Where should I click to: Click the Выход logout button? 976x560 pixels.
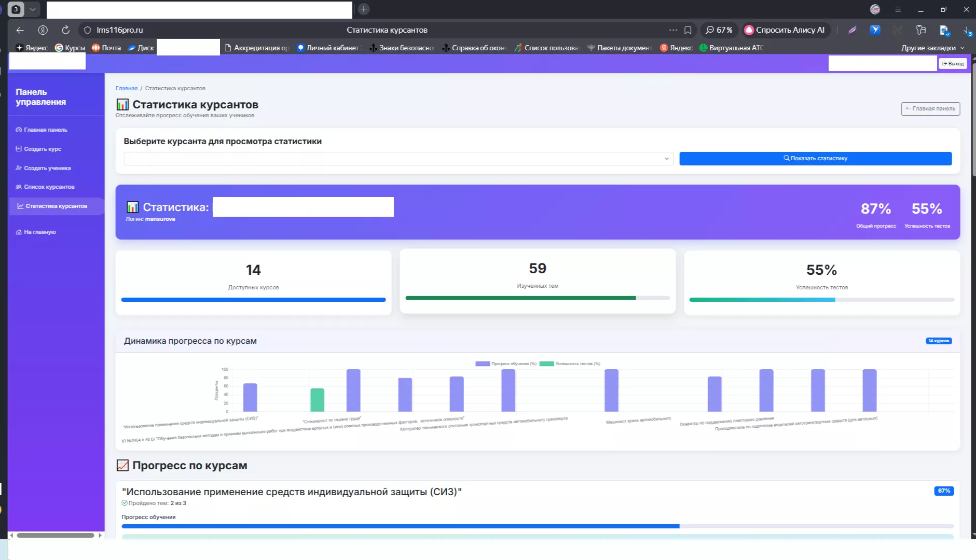[953, 64]
